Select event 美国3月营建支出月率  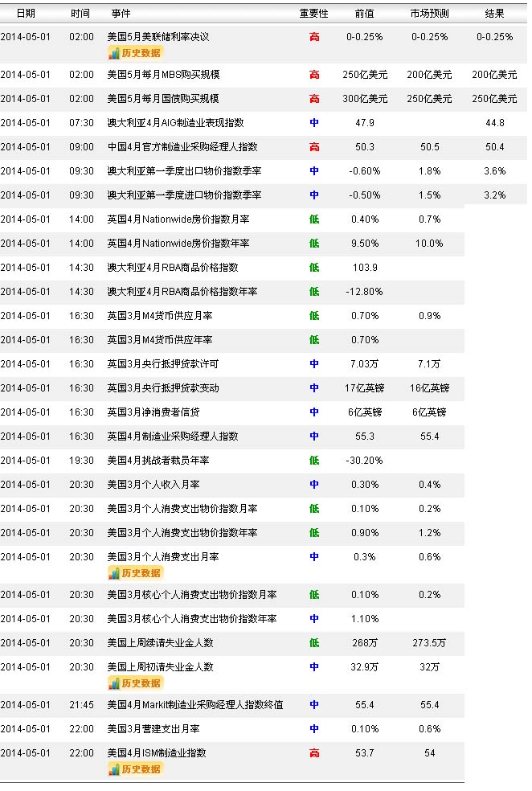point(153,729)
